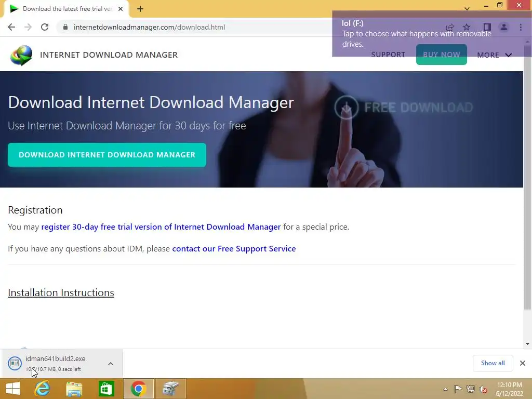This screenshot has height=399, width=532.
Task: Show hidden system tray icons
Action: point(445,389)
